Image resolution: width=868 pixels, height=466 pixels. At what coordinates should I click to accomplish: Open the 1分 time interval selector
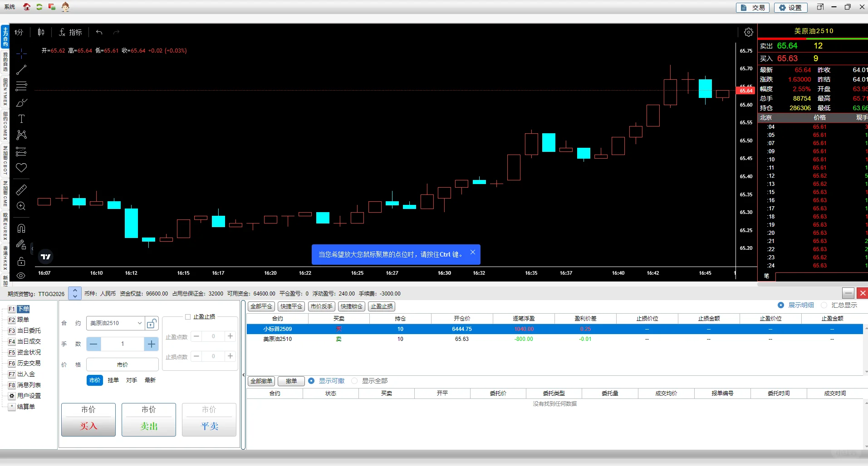pyautogui.click(x=19, y=32)
